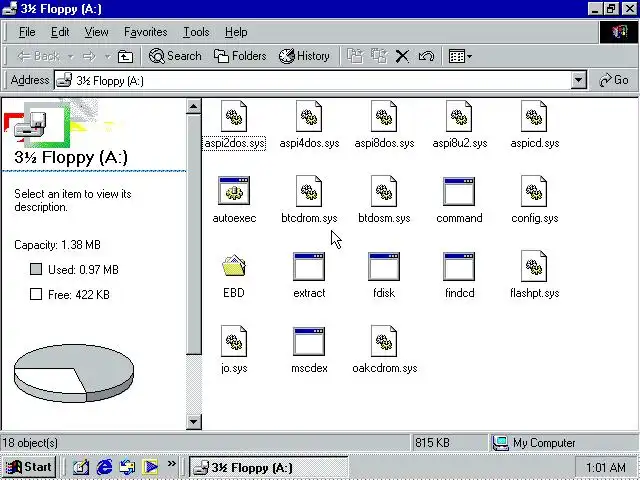Select the config.sys file icon
The image size is (640, 480).
534,191
